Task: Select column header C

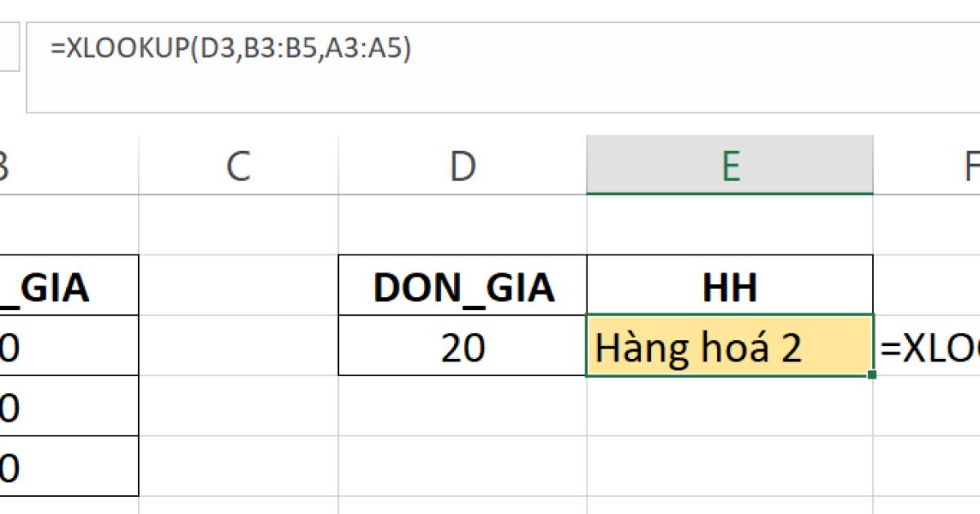Action: [237, 166]
